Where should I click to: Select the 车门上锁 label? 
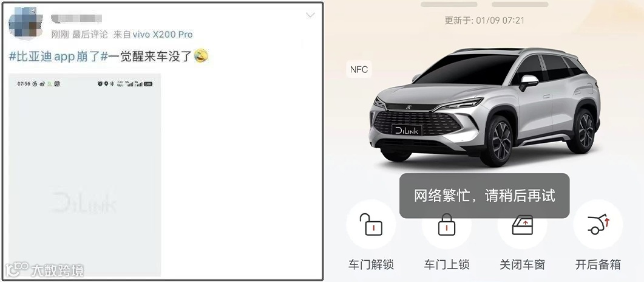(447, 264)
